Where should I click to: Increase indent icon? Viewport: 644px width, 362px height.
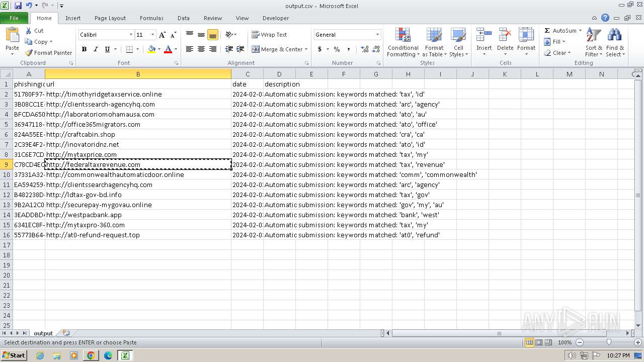tap(240, 49)
